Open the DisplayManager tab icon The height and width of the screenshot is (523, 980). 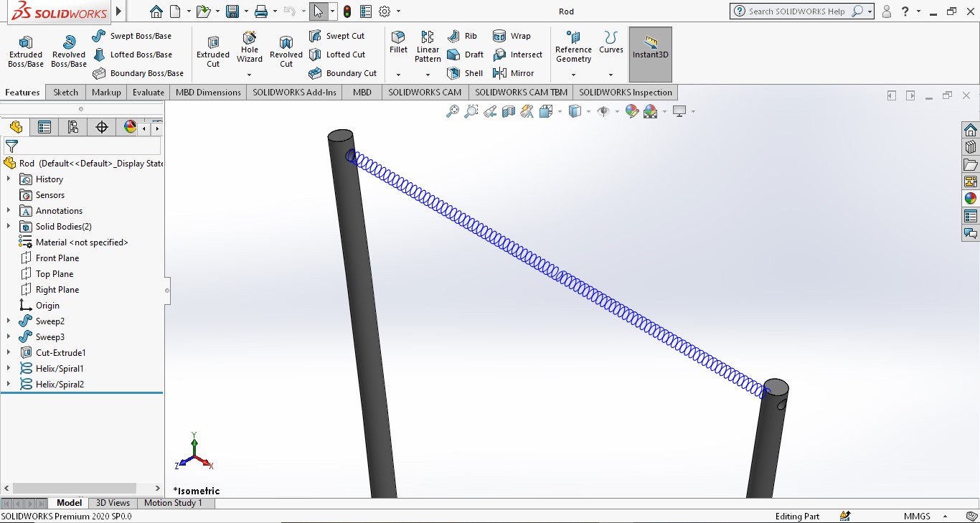(x=130, y=128)
